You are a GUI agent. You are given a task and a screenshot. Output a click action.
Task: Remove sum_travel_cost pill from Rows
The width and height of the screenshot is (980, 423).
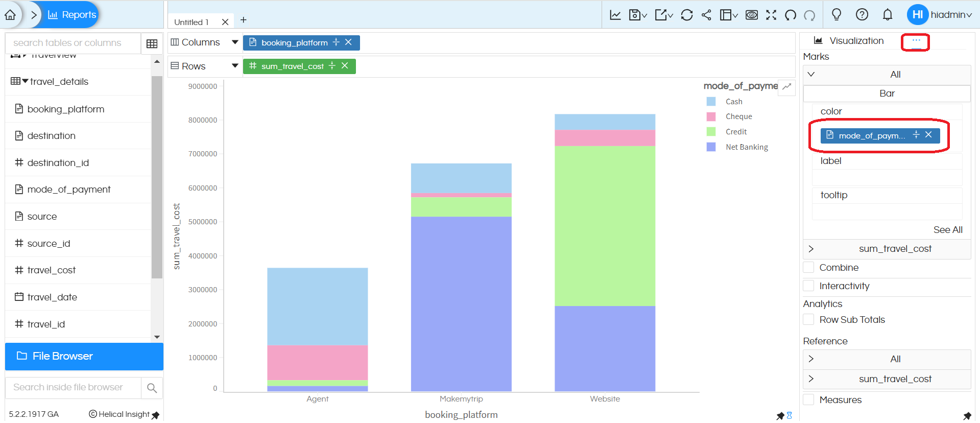click(345, 66)
